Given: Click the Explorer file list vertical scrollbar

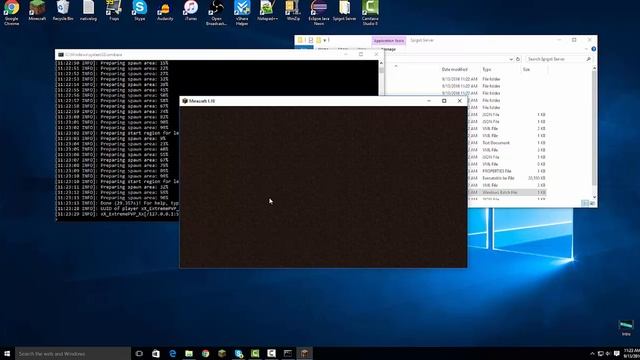Looking at the screenshot, I should click(594, 129).
